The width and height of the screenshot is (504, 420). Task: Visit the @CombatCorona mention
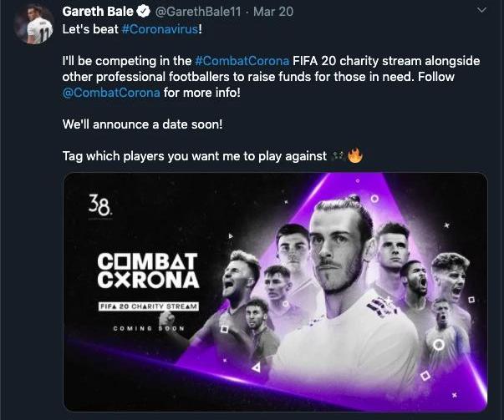coord(111,92)
